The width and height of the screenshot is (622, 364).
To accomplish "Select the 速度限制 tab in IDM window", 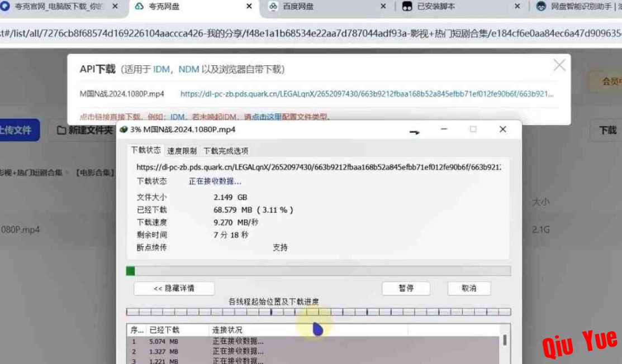I will click(x=182, y=151).
